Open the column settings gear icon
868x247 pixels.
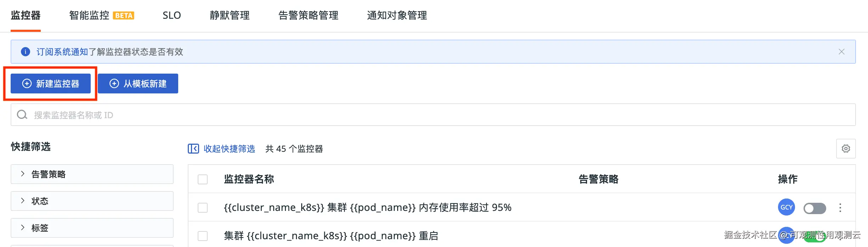(846, 149)
